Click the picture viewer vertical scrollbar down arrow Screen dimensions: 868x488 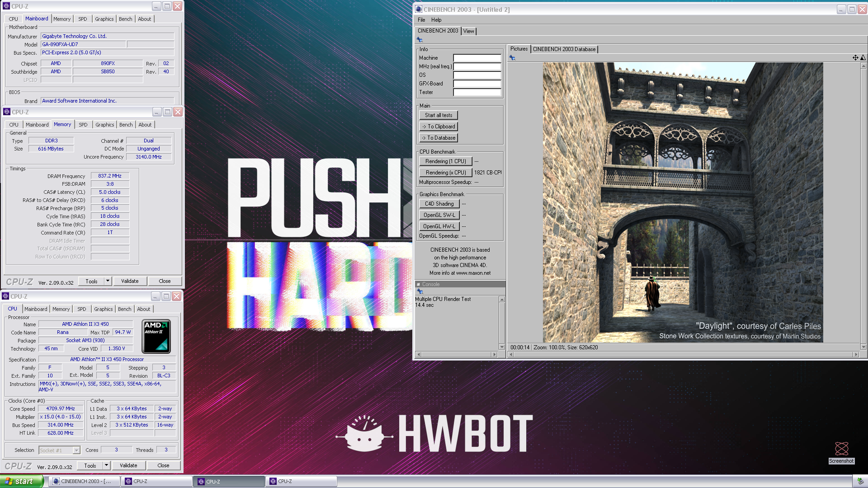click(863, 347)
